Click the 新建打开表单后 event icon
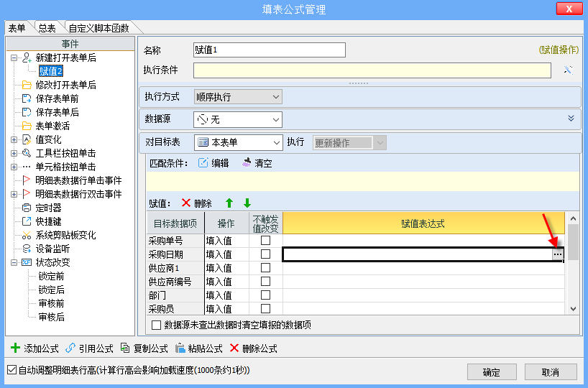This screenshot has height=388, width=588. click(x=27, y=57)
